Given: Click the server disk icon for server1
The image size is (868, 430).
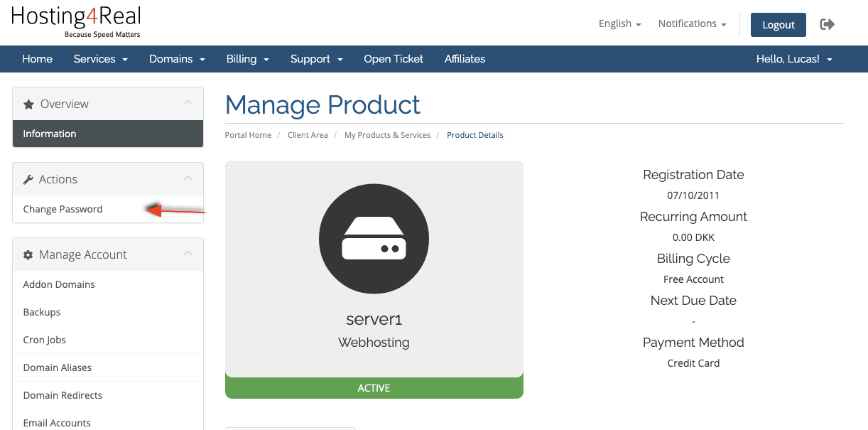Looking at the screenshot, I should click(374, 238).
